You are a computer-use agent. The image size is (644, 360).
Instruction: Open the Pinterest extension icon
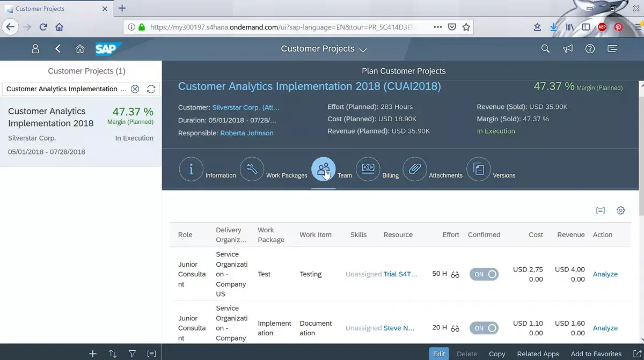618,27
